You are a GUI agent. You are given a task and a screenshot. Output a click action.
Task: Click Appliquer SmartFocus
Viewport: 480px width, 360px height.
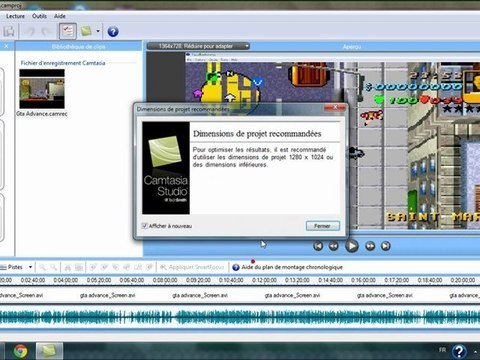pyautogui.click(x=192, y=267)
